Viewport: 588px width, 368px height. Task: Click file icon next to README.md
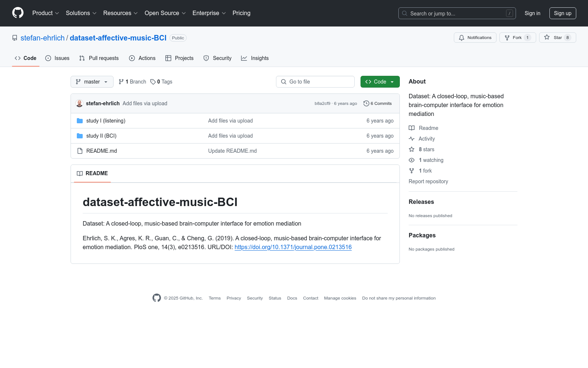tap(80, 151)
